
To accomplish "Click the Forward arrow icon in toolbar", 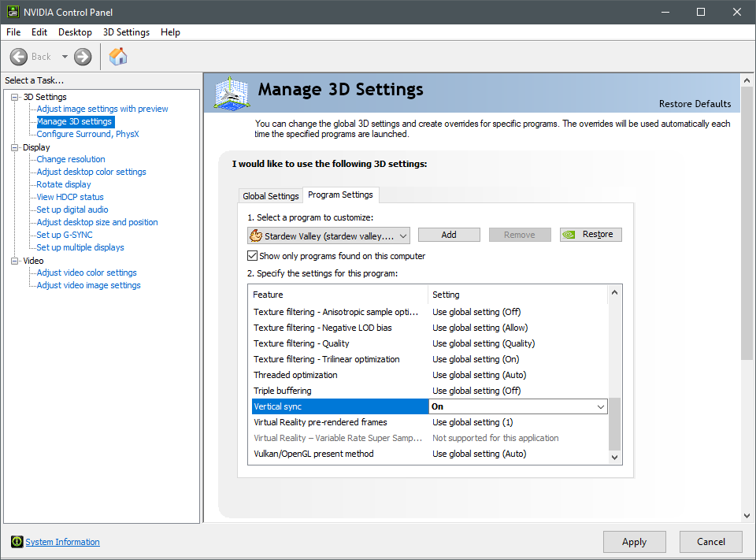I will point(83,57).
